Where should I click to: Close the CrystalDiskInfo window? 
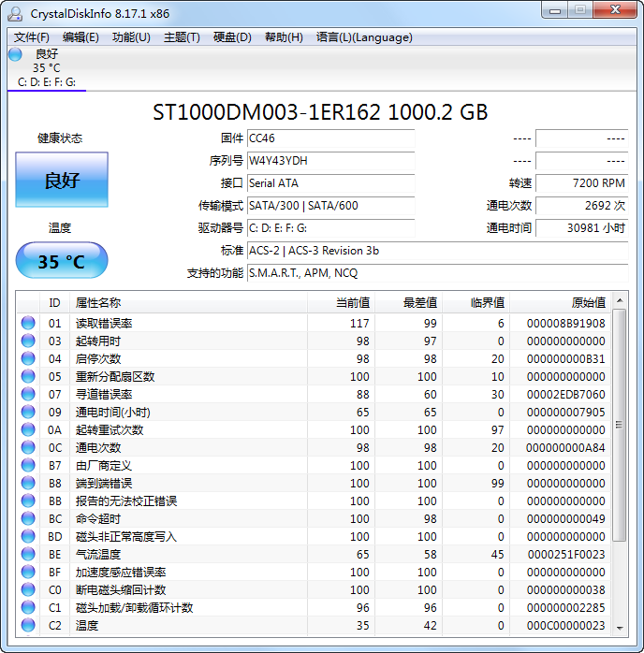pyautogui.click(x=615, y=10)
